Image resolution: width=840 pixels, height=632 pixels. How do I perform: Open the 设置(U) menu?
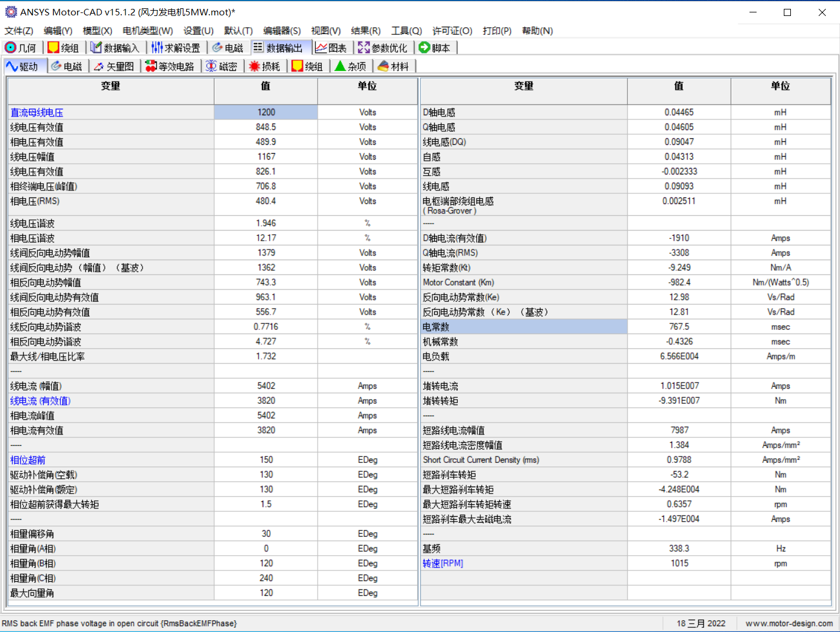point(199,31)
